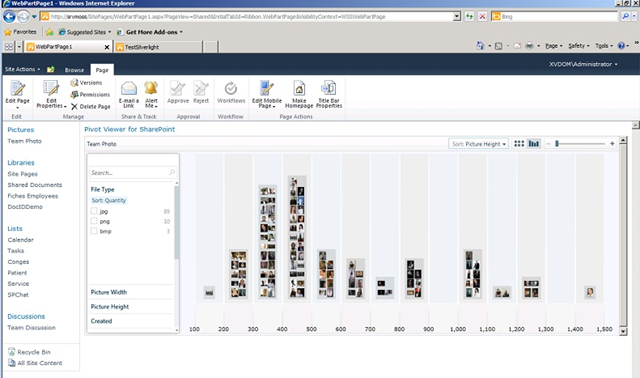Screen dimensions: 640x378
Task: Switch to the Browse ribbon tab
Action: coord(74,70)
